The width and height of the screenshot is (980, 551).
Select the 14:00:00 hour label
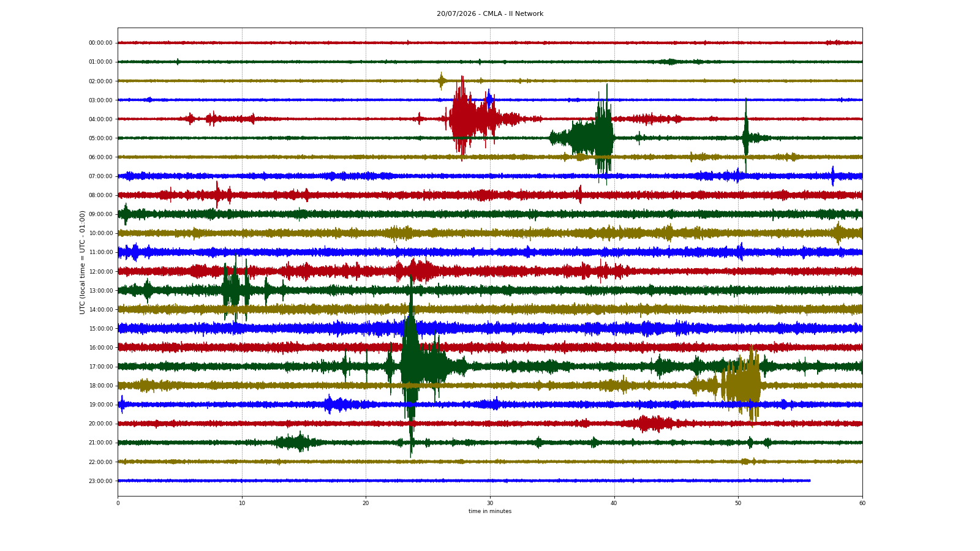pyautogui.click(x=100, y=309)
